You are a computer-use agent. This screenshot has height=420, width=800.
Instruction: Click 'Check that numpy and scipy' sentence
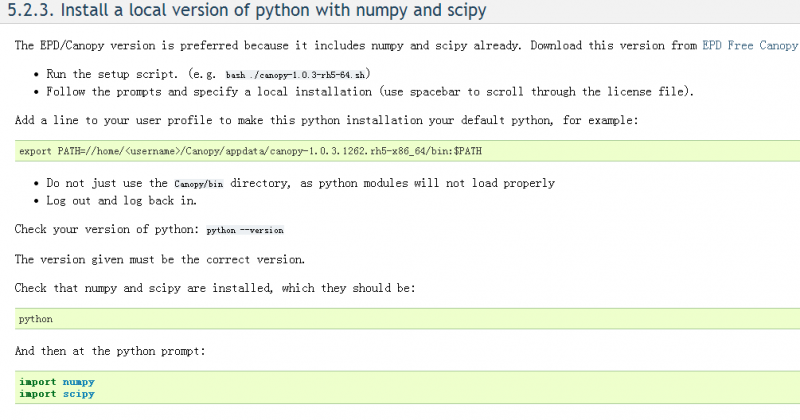215,288
